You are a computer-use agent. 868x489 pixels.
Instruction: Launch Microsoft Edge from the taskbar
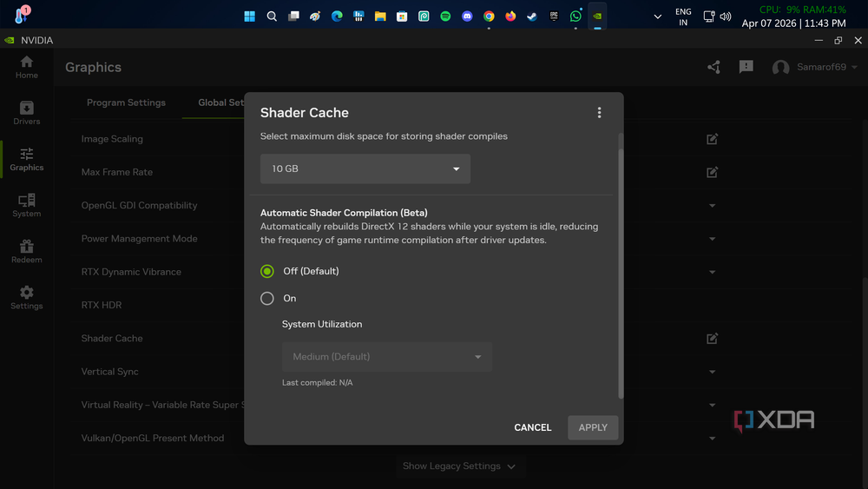(337, 16)
